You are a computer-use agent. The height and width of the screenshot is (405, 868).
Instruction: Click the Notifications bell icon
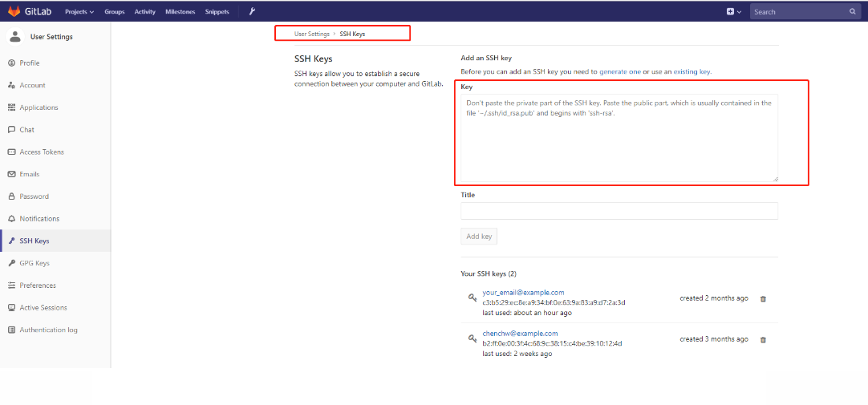[x=11, y=219]
